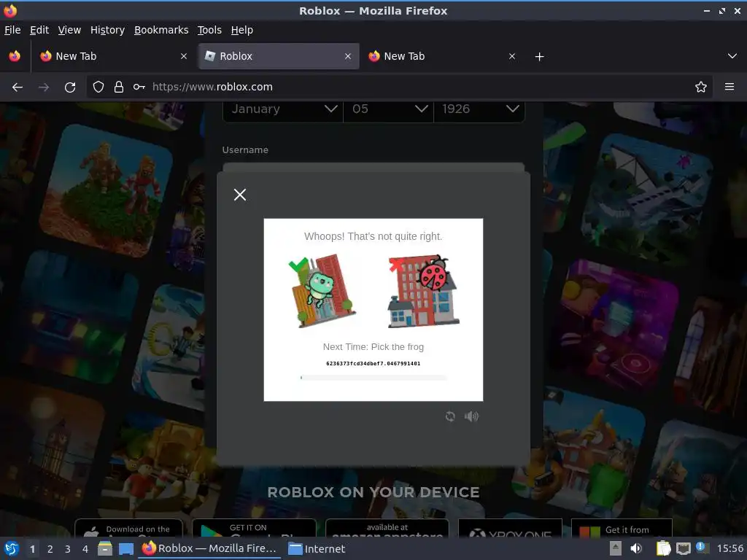Open the Tools menu
Viewport: 747px width, 560px height.
pos(209,30)
